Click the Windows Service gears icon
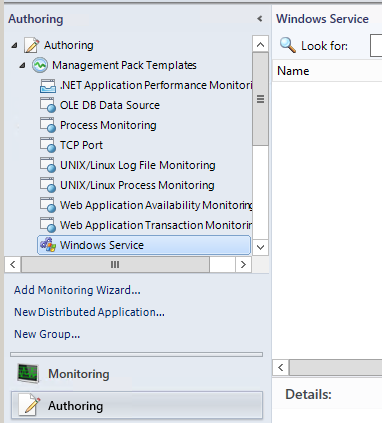This screenshot has width=382, height=423. [48, 245]
